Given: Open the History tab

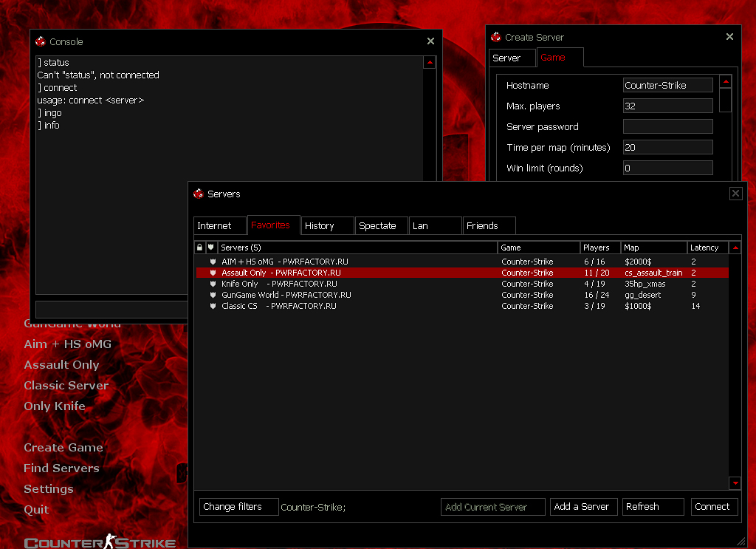Looking at the screenshot, I should pos(327,226).
